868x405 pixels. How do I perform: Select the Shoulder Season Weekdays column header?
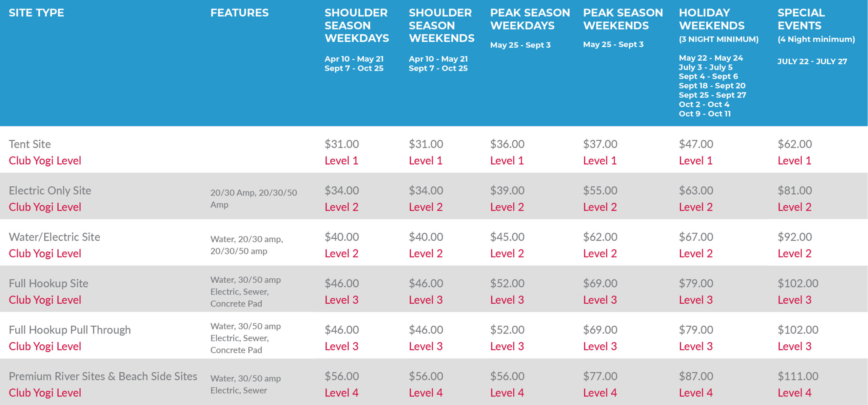pyautogui.click(x=356, y=25)
